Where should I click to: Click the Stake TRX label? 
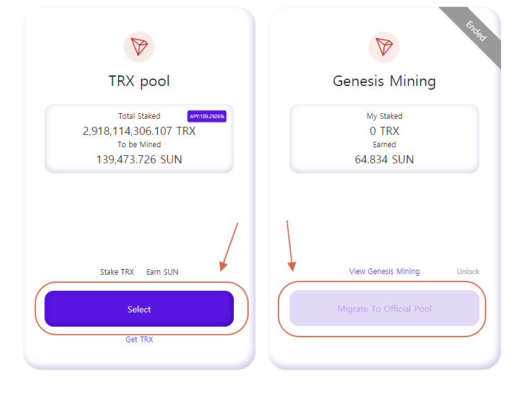pyautogui.click(x=117, y=272)
